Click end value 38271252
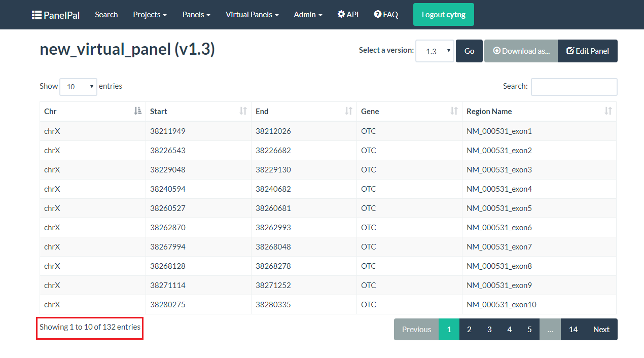This screenshot has width=644, height=358. tap(273, 285)
